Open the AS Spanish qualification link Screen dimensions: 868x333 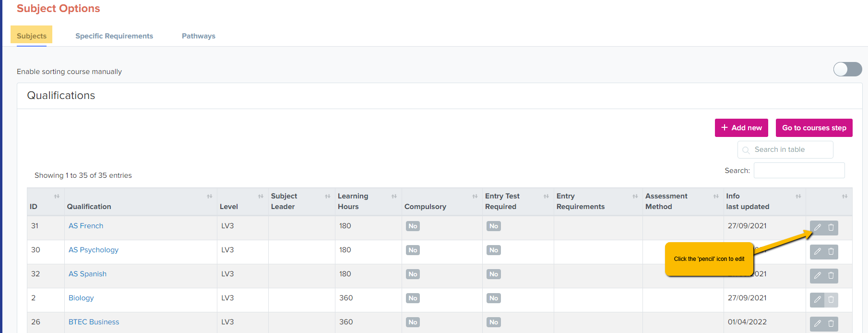[x=88, y=274]
